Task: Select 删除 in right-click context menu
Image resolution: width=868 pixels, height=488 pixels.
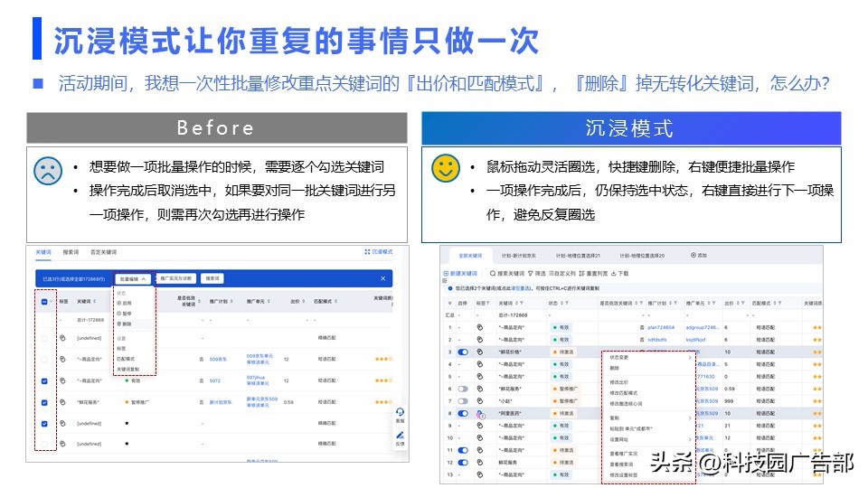Action: pyautogui.click(x=615, y=368)
